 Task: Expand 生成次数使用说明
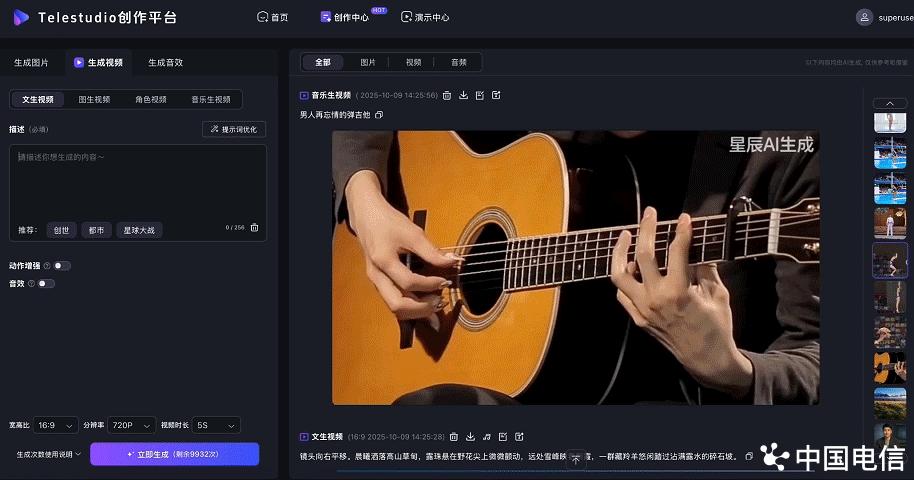(48, 454)
